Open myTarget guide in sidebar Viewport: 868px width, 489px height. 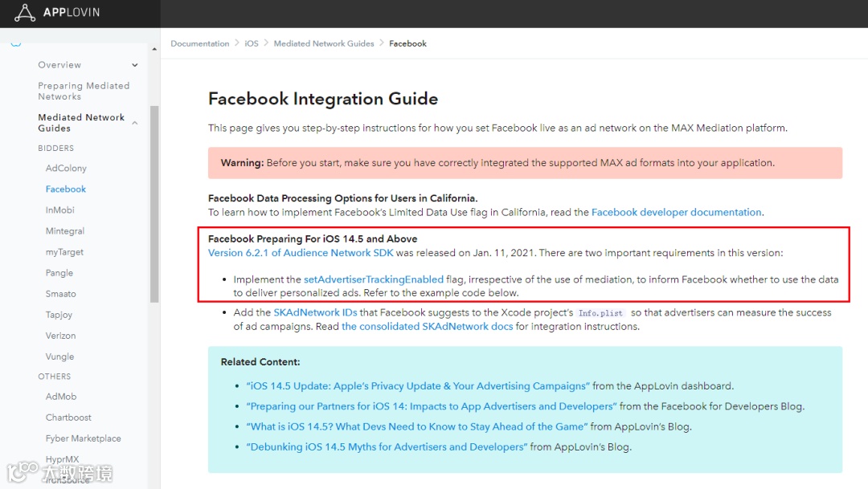64,252
